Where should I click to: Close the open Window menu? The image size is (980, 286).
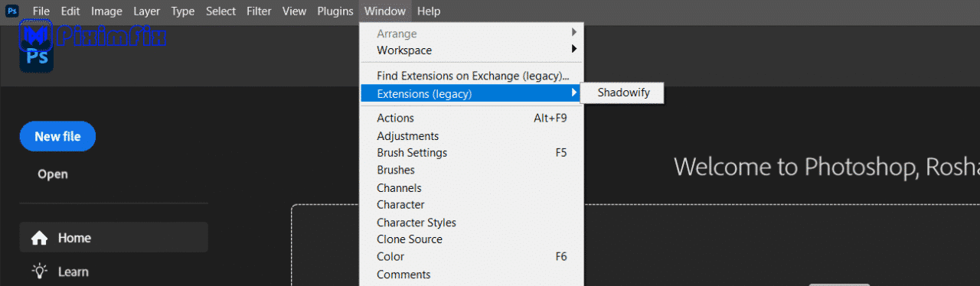[x=385, y=11]
